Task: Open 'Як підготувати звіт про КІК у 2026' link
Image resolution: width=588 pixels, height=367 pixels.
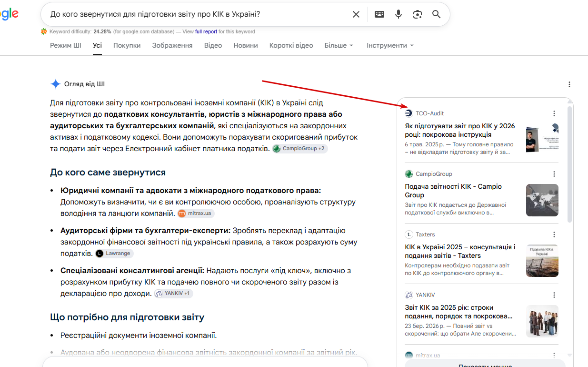Action: [x=460, y=130]
